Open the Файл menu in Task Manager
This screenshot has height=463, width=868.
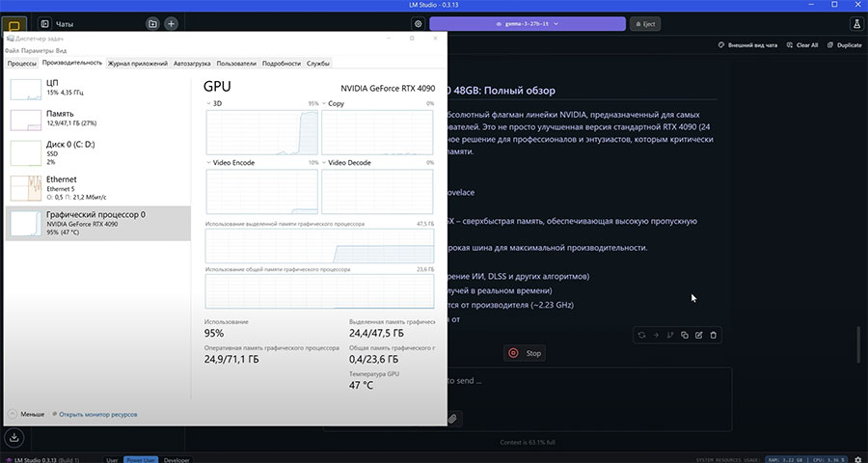12,50
